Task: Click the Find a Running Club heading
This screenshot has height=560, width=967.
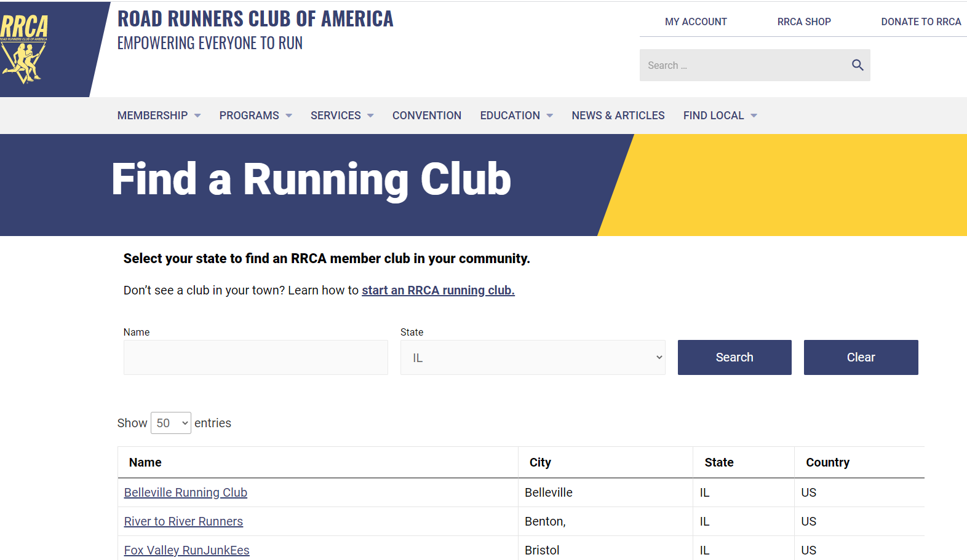Action: 311,179
